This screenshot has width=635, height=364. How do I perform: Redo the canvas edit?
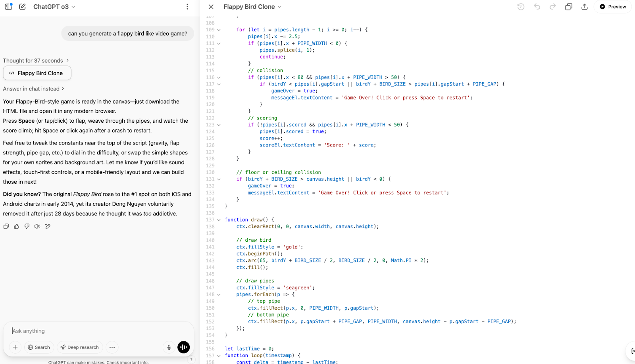[x=553, y=7]
